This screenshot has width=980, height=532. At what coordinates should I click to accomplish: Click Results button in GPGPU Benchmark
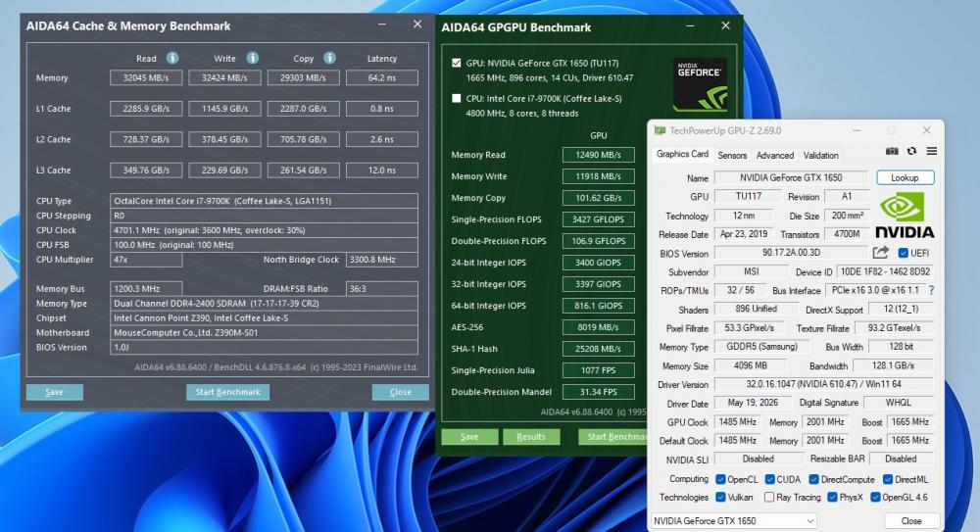click(x=531, y=436)
